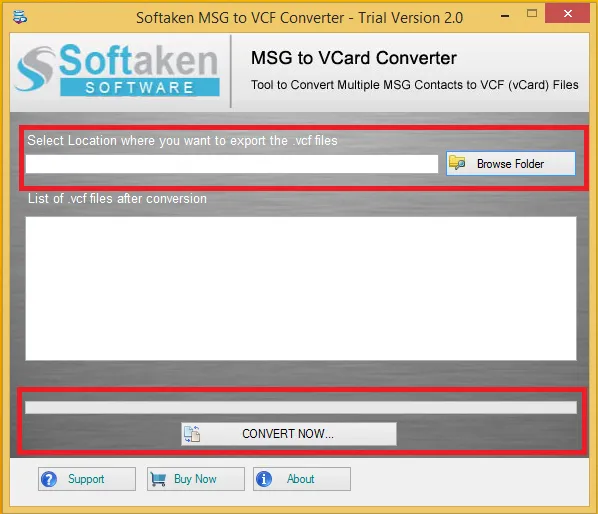Screen dimensions: 598x514
Task: Close the Softaken converter window
Action: coord(567,14)
